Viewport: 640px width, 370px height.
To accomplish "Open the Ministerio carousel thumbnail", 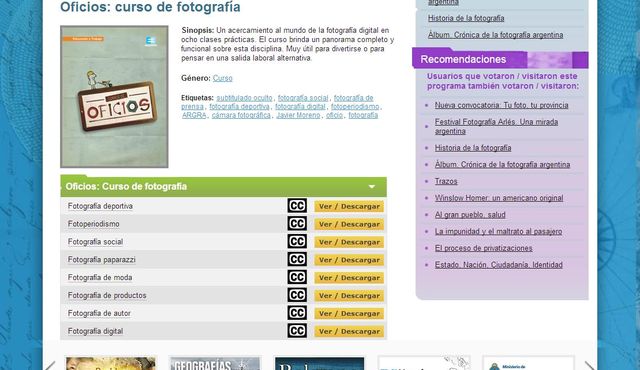I will click(529, 363).
